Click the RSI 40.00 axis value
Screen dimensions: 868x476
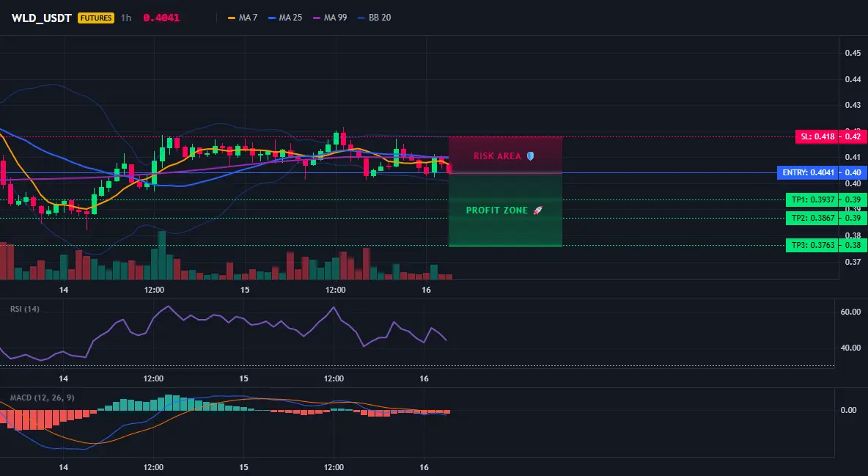(850, 348)
